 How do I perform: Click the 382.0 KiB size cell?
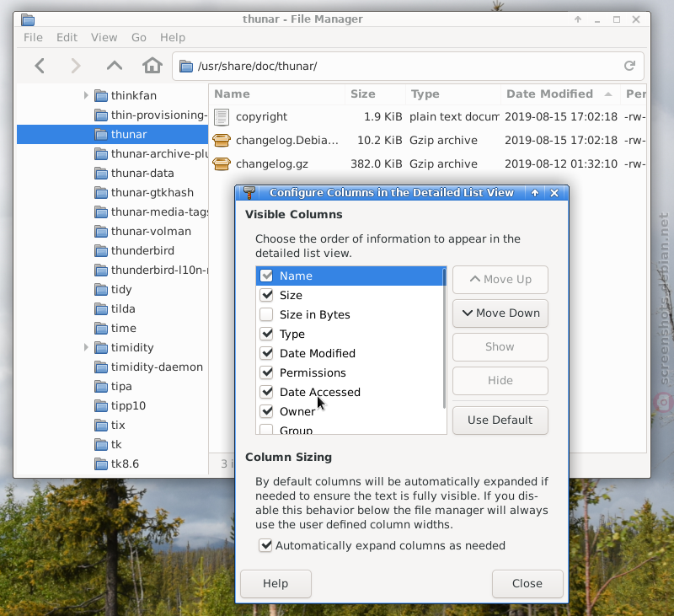pyautogui.click(x=376, y=164)
